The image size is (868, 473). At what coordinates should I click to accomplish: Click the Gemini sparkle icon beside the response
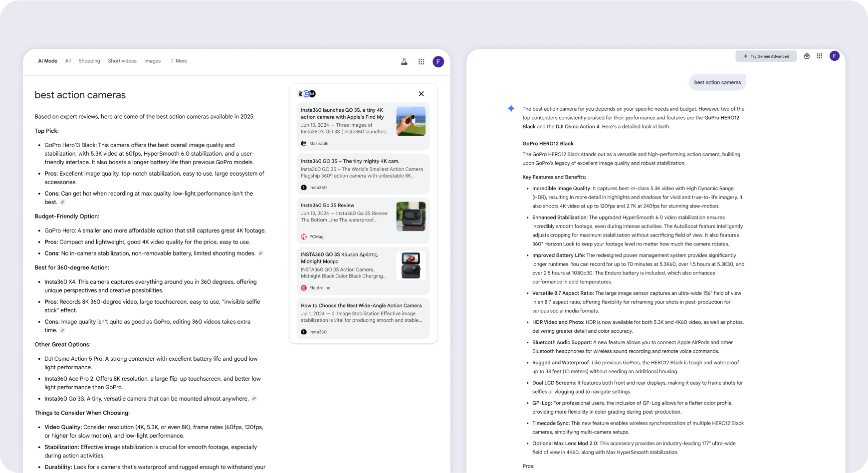pyautogui.click(x=511, y=108)
